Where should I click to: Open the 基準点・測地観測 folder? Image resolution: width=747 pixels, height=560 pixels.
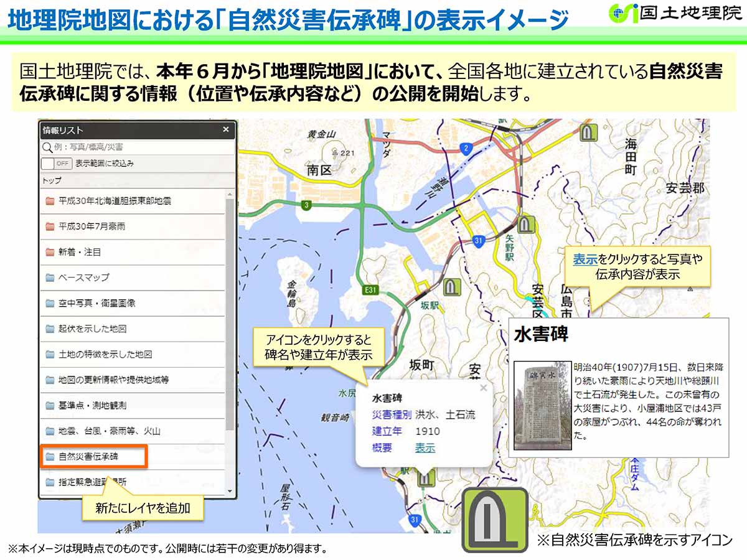coord(133,405)
